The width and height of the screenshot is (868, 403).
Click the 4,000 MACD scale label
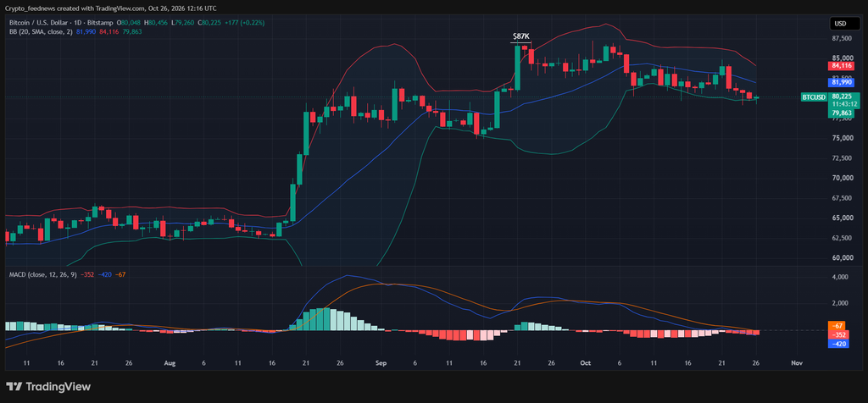pos(841,277)
